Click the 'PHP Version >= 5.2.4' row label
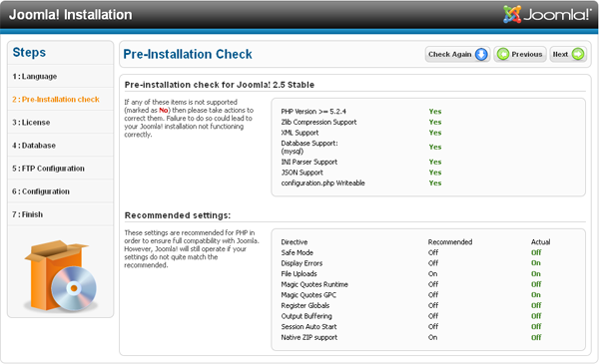The width and height of the screenshot is (599, 364). [313, 112]
